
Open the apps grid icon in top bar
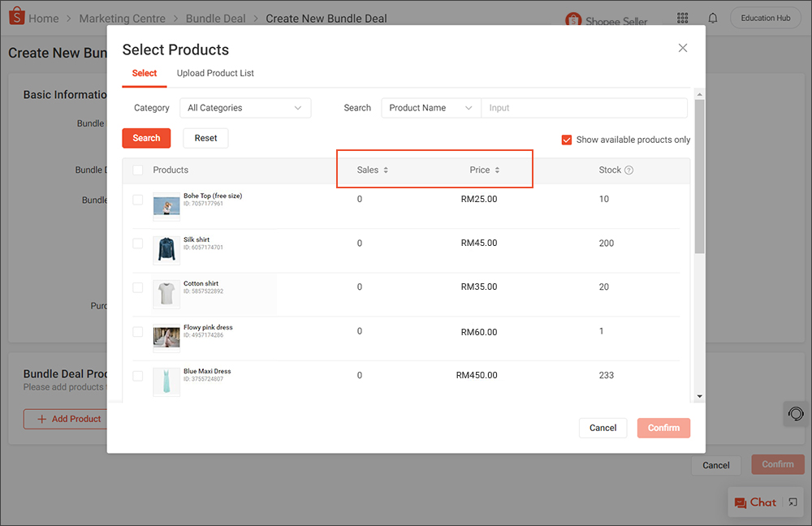click(x=682, y=17)
